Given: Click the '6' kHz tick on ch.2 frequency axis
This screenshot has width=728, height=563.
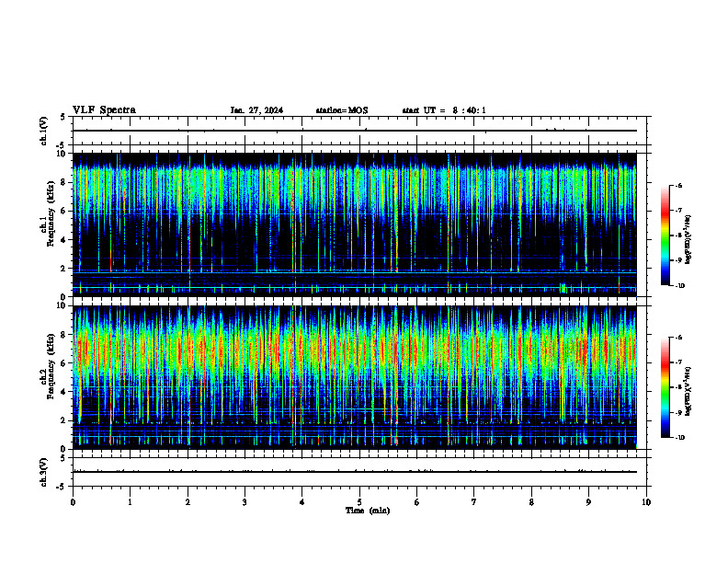Looking at the screenshot, I should coord(63,363).
